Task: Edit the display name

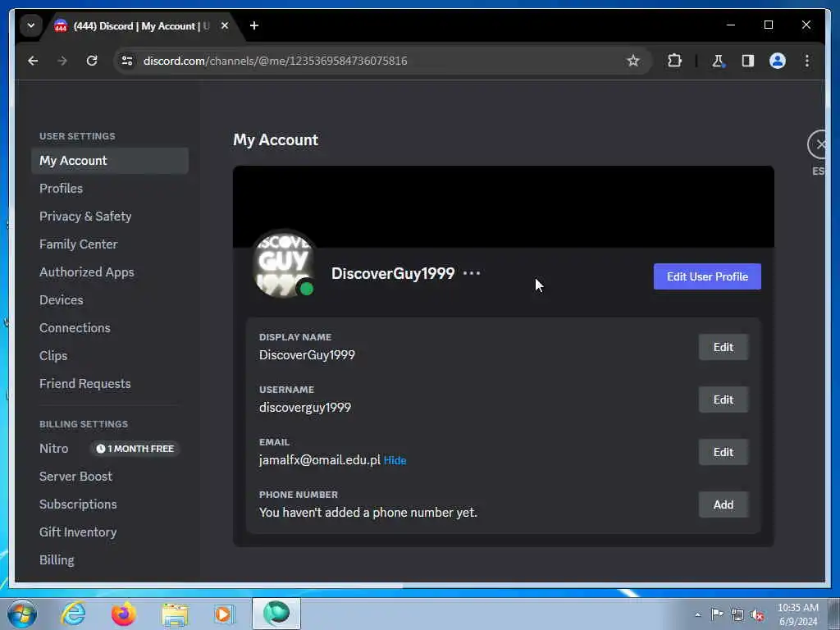Action: pos(724,347)
